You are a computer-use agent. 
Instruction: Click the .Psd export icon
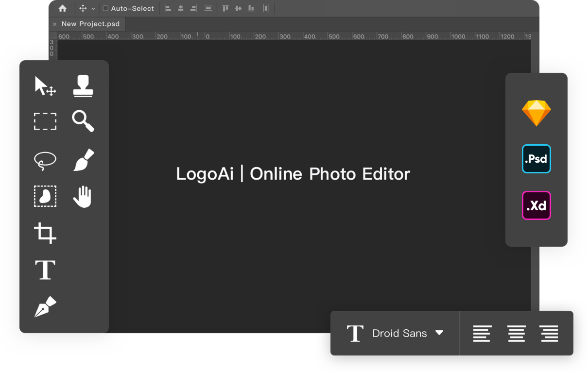click(x=536, y=159)
